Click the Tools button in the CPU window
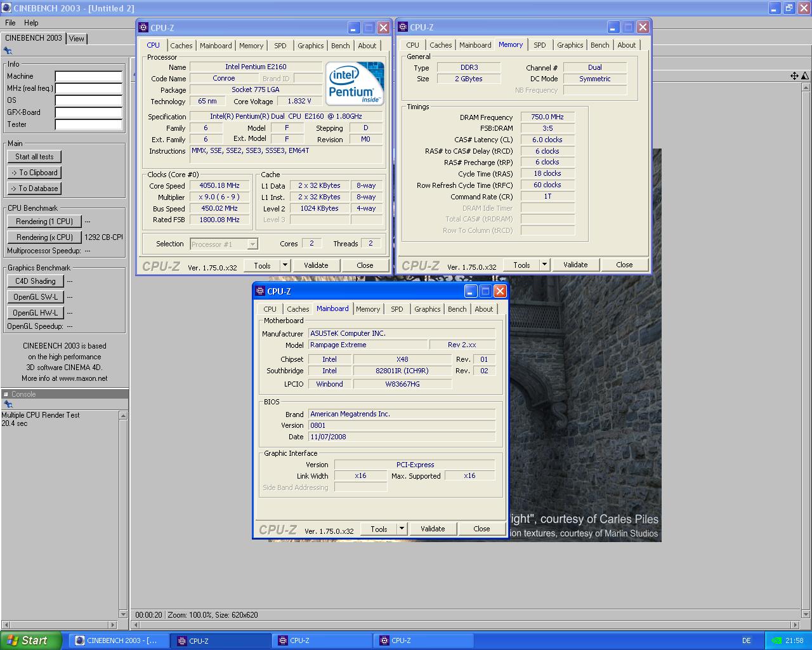 point(262,265)
